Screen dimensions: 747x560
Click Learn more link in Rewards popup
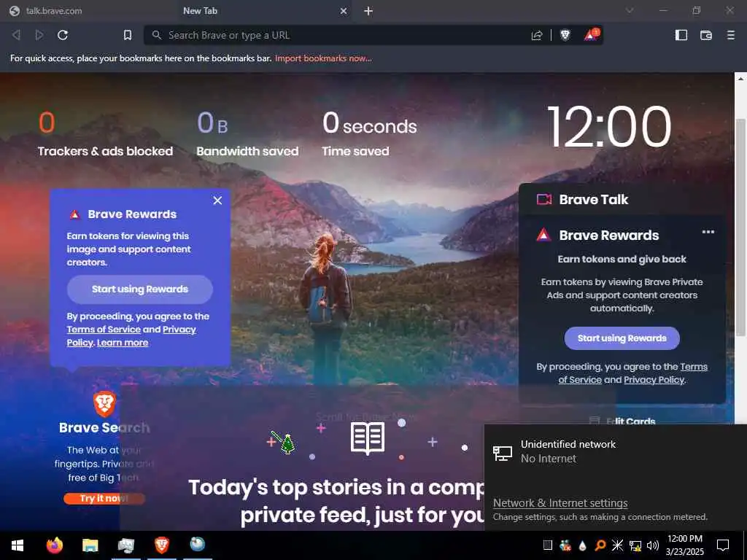point(123,343)
